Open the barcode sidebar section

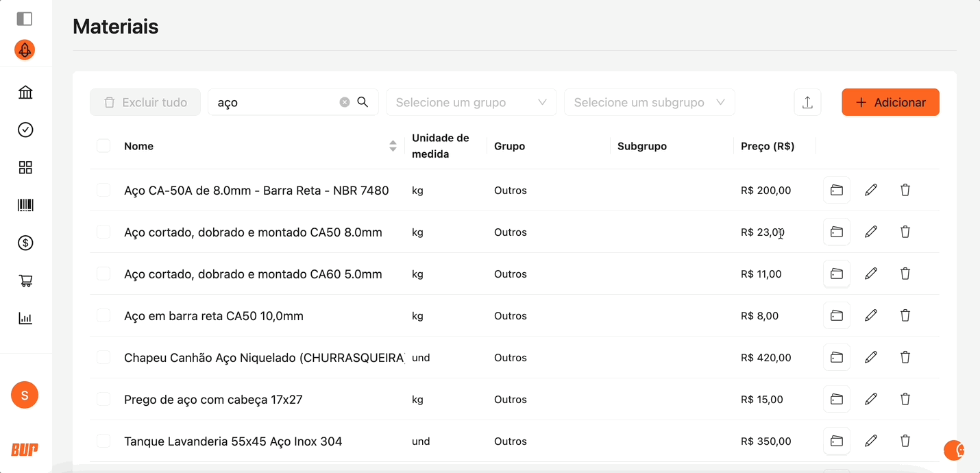click(25, 205)
